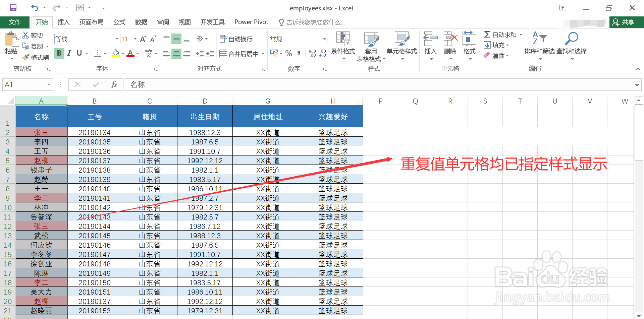Decrease decimal places icon
The width and height of the screenshot is (644, 319).
[322, 53]
